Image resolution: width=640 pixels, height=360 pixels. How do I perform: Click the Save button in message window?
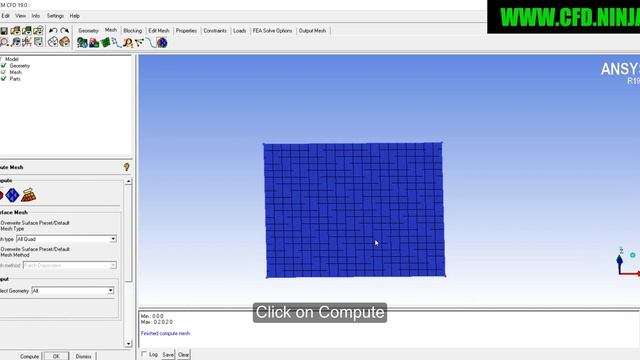coord(168,355)
